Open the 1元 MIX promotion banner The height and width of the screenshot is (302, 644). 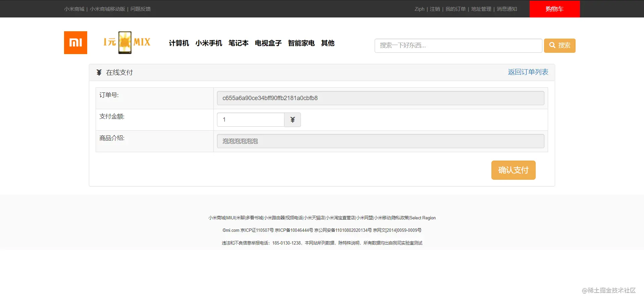pos(127,42)
